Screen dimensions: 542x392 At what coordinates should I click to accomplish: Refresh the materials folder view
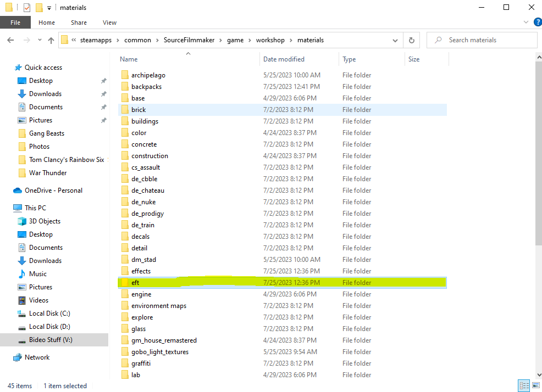[x=411, y=40]
